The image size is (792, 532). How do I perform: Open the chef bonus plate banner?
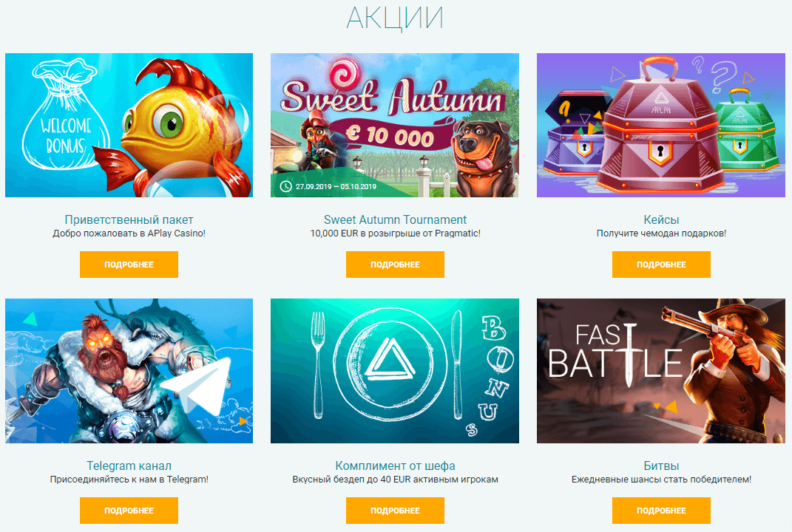click(394, 371)
